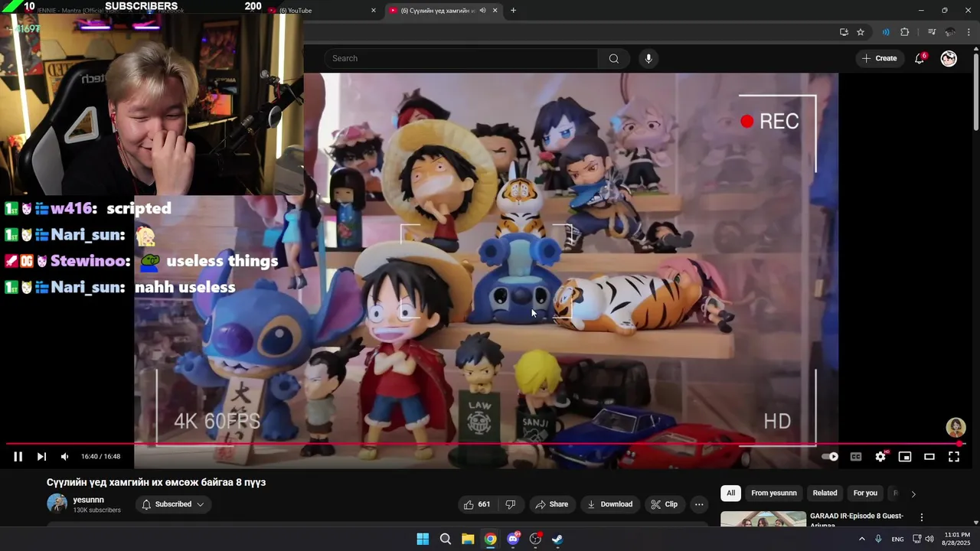
Task: Toggle closed captions (CC) in the player
Action: click(x=856, y=457)
